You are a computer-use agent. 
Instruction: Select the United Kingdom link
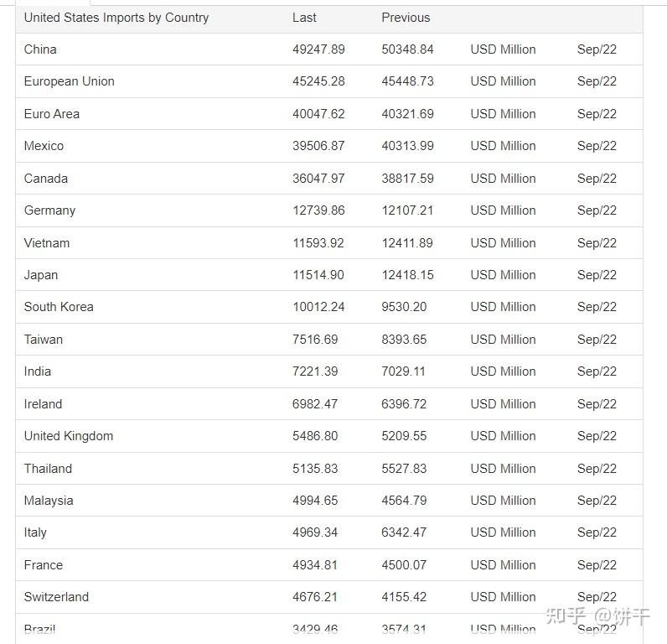click(69, 436)
